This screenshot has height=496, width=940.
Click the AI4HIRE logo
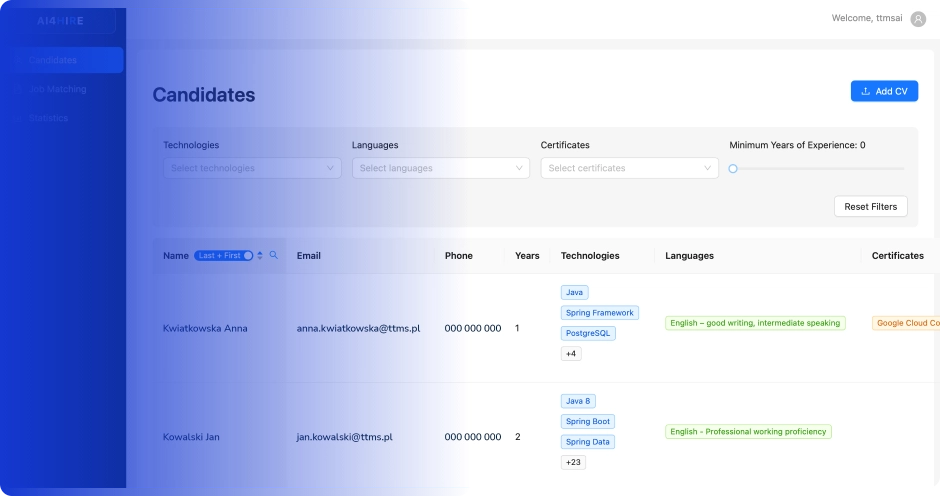click(x=61, y=21)
